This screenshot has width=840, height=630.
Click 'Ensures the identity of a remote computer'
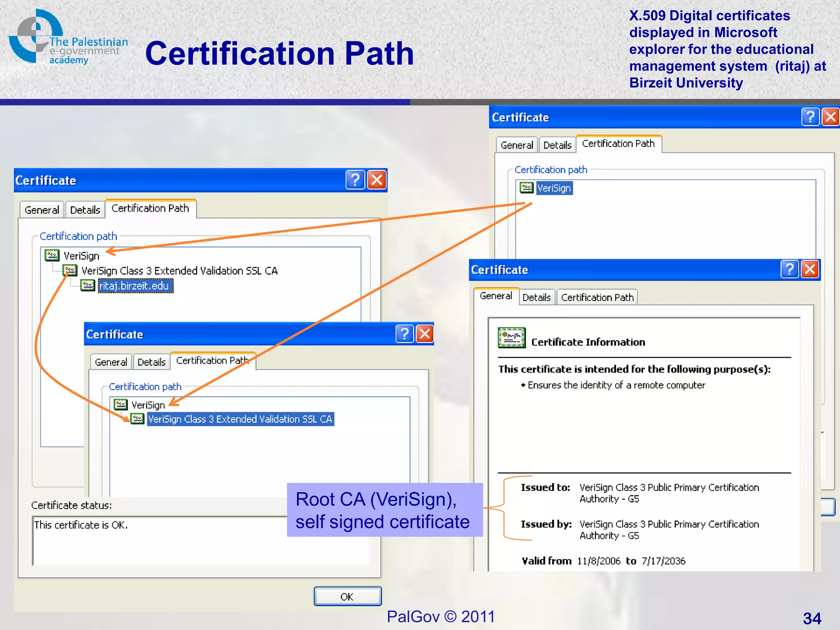[616, 385]
